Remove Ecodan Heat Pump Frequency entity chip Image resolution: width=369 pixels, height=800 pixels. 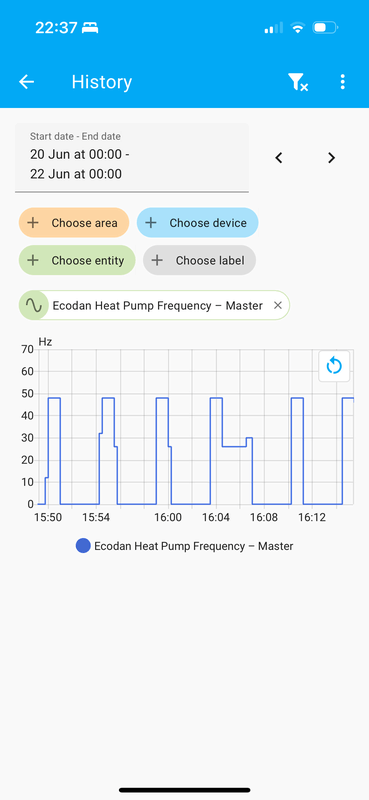click(x=278, y=305)
